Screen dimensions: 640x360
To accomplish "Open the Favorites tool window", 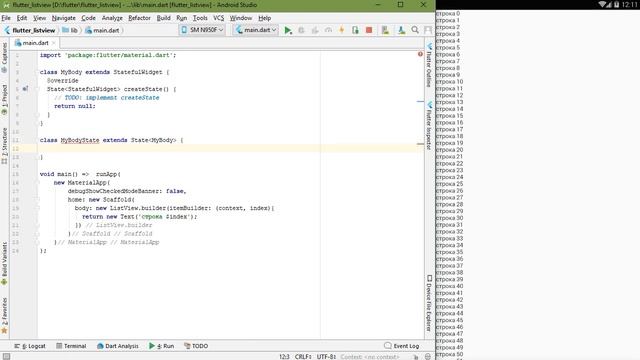I will 4,316.
